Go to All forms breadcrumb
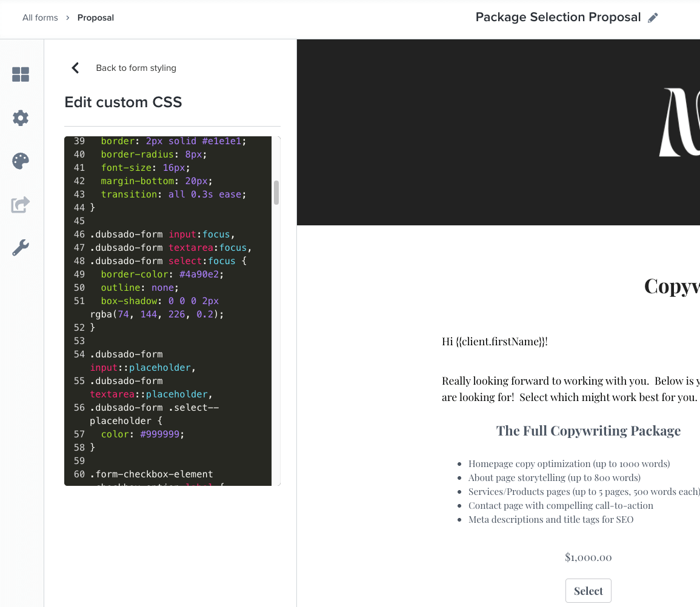The height and width of the screenshot is (607, 700). (40, 18)
